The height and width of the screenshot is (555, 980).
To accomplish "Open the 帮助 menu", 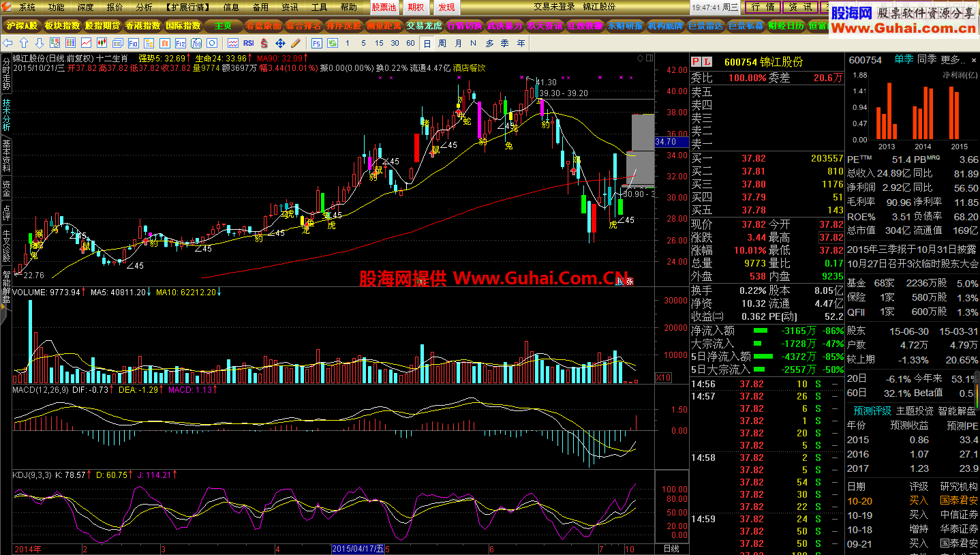I will (x=348, y=7).
